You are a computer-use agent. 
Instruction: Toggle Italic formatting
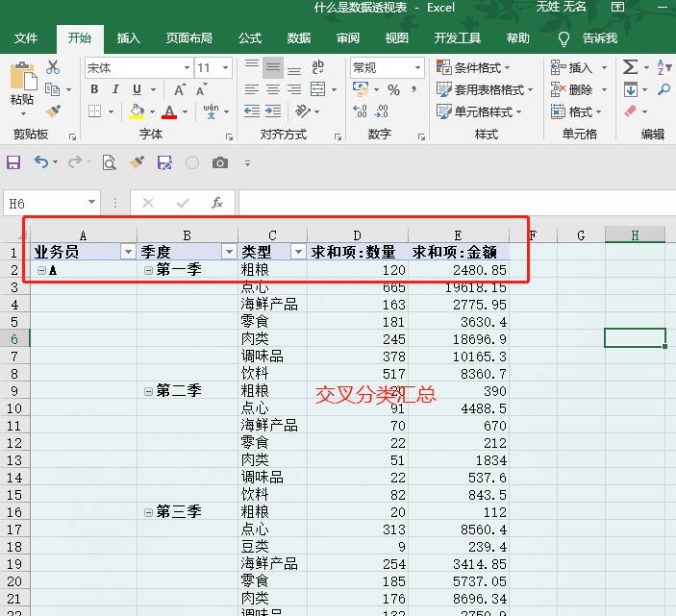115,89
